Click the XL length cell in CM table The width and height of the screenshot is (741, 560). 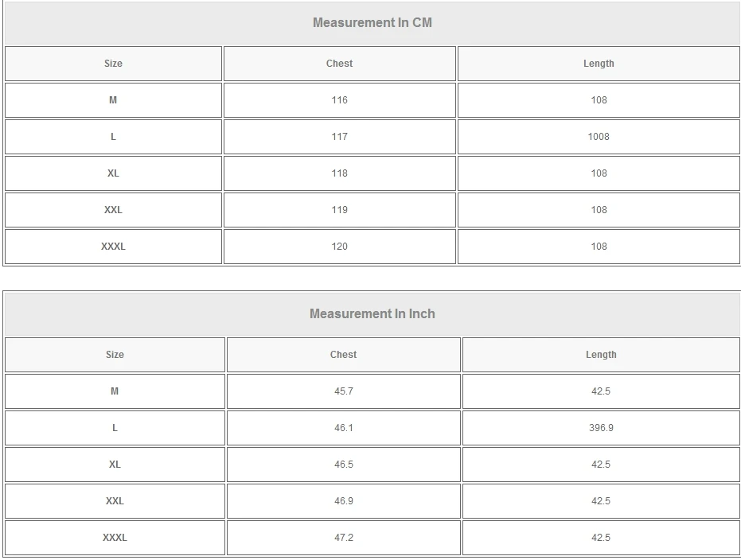coord(599,173)
